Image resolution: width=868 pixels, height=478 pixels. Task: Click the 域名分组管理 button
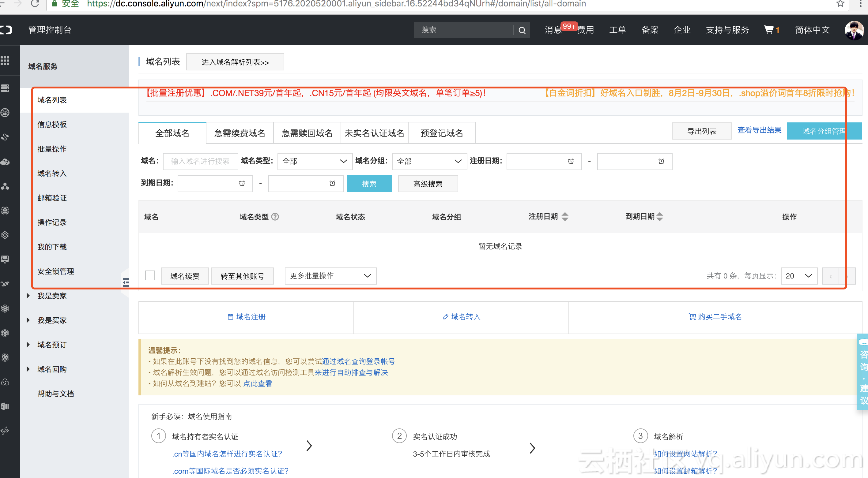(x=824, y=131)
